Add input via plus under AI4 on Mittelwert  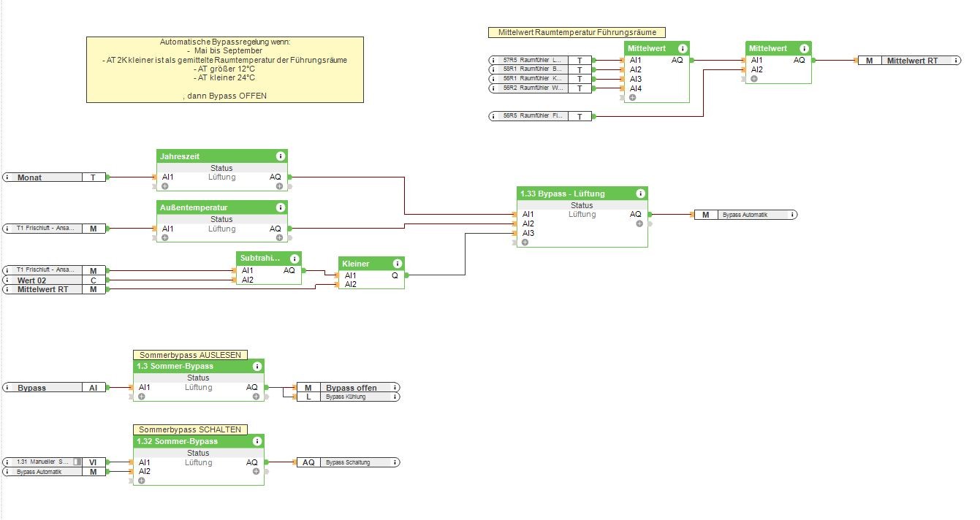click(x=632, y=97)
